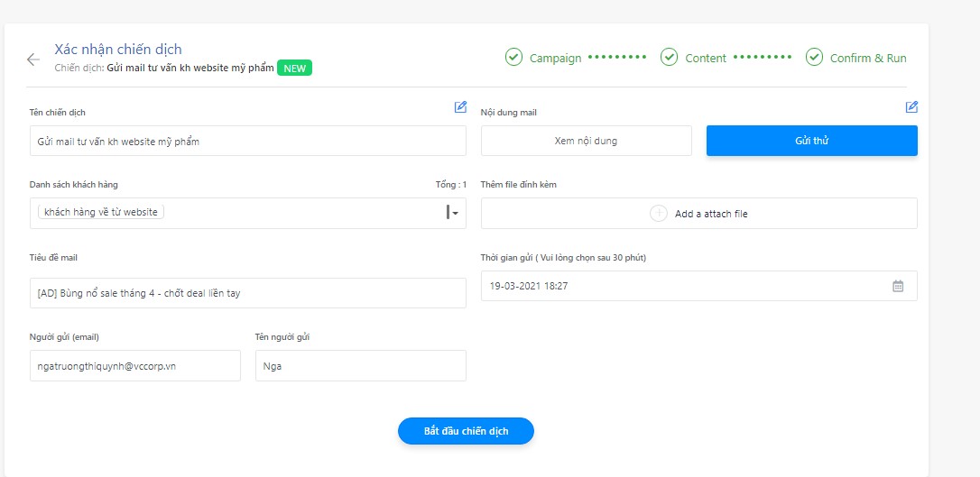
Task: Focus the Tiêu đề mail input field
Action: pos(248,293)
